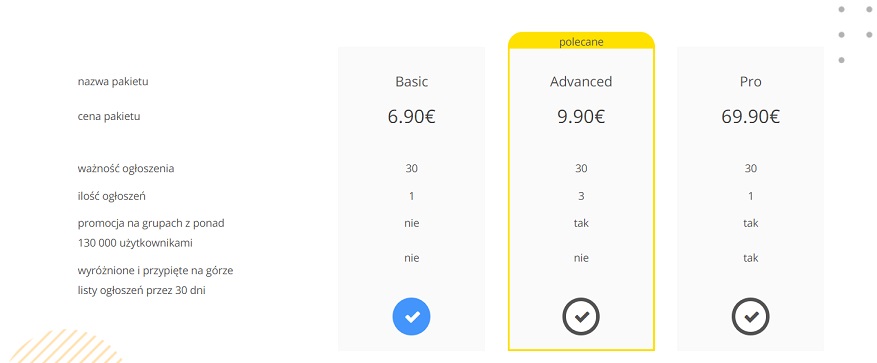Click Pro wyróżnione value tak
Screen dimensions: 877x363
(751, 258)
